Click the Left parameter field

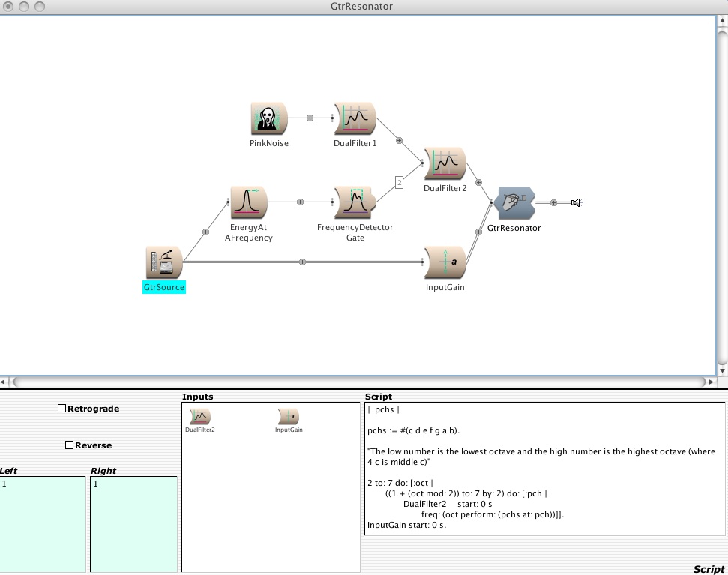point(43,523)
